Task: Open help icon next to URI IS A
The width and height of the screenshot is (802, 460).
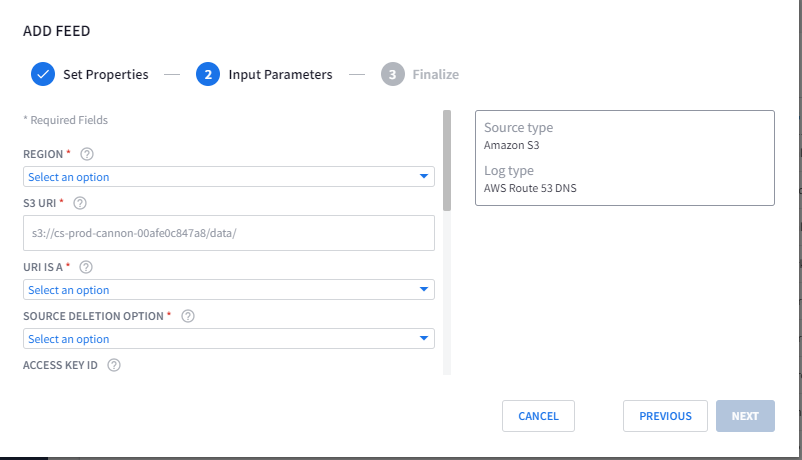Action: tap(86, 267)
